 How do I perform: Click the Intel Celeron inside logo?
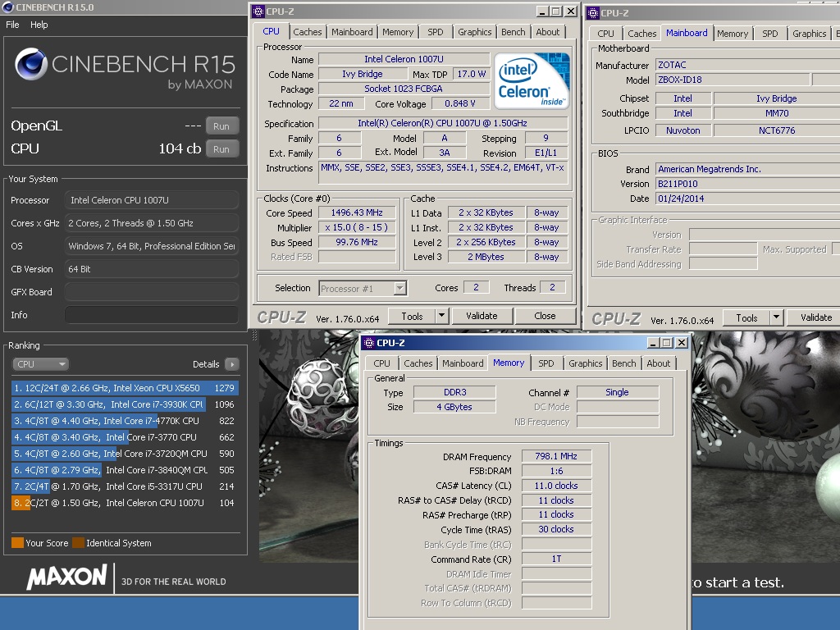[532, 81]
